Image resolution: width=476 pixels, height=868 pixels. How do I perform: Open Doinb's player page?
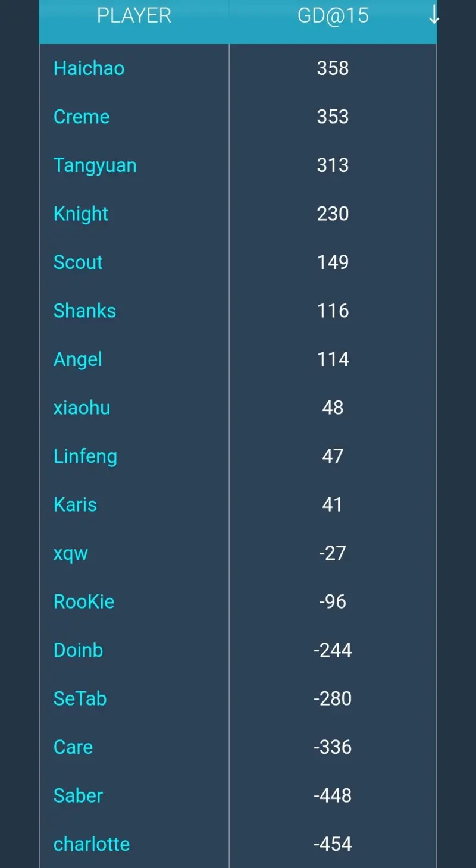[78, 650]
